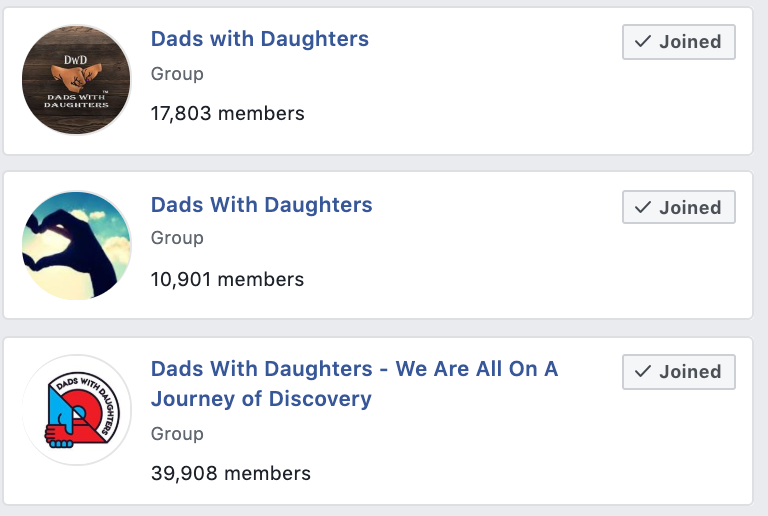Click the checkmark icon in the first Joined button
The width and height of the screenshot is (768, 516).
pos(643,42)
